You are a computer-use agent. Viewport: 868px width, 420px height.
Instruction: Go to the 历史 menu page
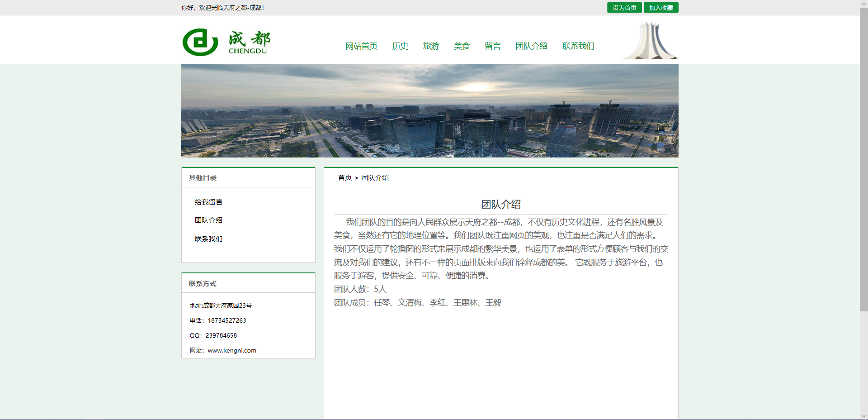click(x=400, y=46)
